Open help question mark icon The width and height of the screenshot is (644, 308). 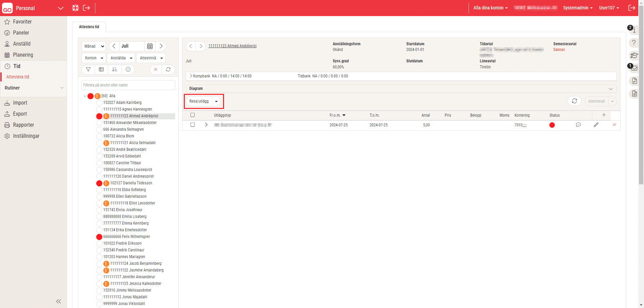(634, 43)
